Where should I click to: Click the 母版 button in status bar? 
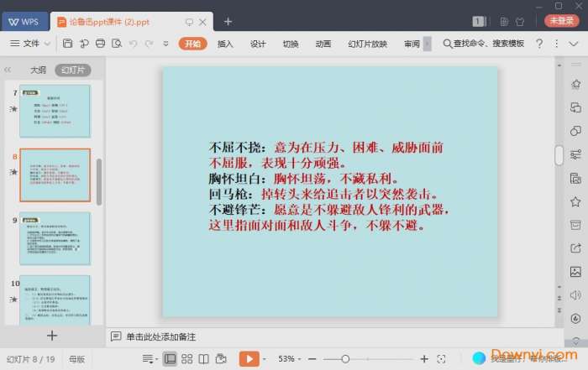(77, 359)
